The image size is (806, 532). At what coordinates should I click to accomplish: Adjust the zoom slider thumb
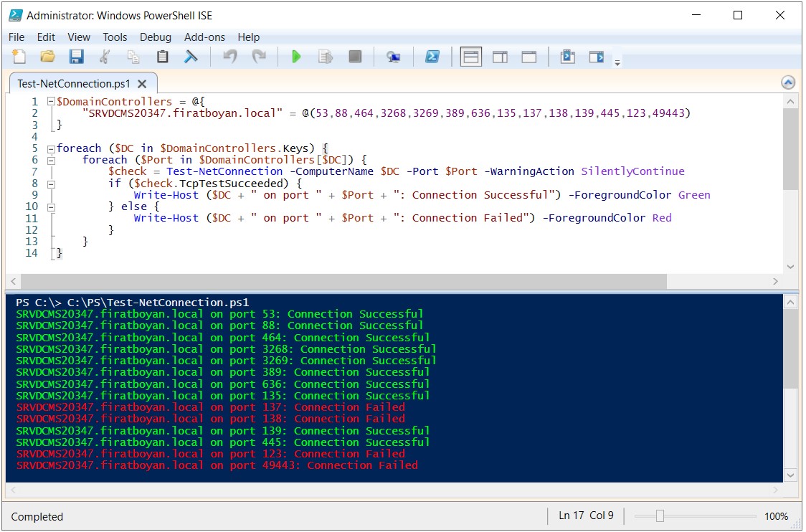(x=660, y=516)
